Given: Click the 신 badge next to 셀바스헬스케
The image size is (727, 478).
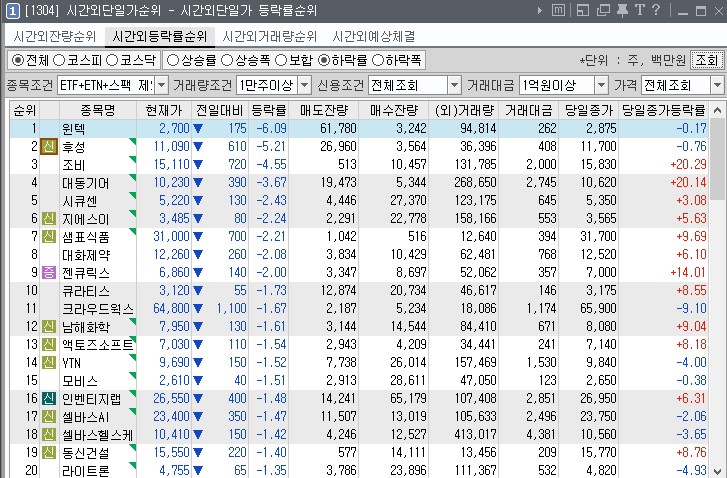Looking at the screenshot, I should point(49,434).
